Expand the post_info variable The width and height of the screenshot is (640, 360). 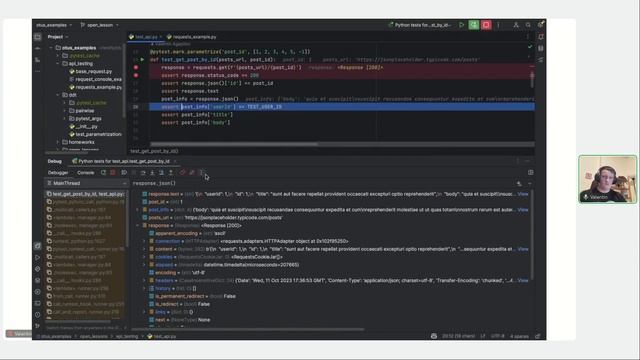(x=138, y=210)
